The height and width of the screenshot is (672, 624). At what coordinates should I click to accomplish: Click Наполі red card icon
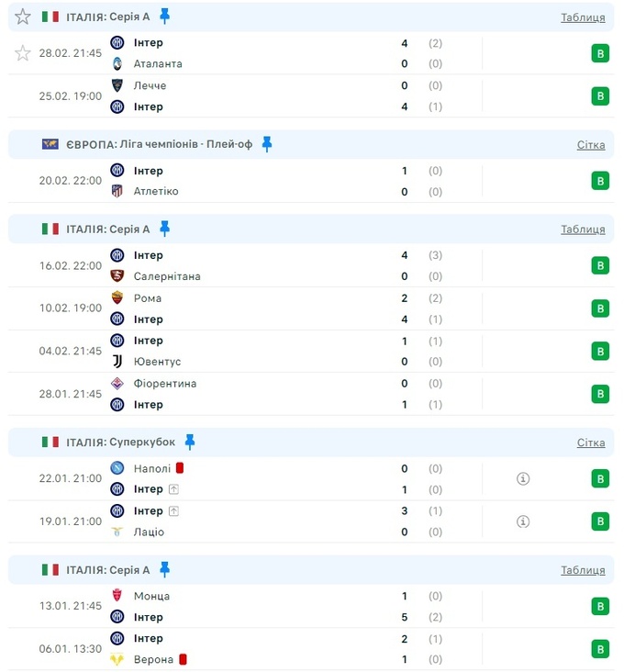[181, 467]
